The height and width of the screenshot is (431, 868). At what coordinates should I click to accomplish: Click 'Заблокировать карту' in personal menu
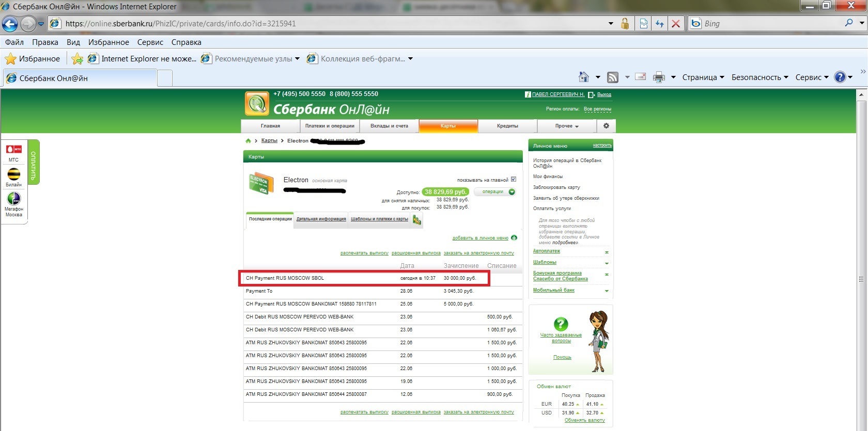(x=556, y=187)
